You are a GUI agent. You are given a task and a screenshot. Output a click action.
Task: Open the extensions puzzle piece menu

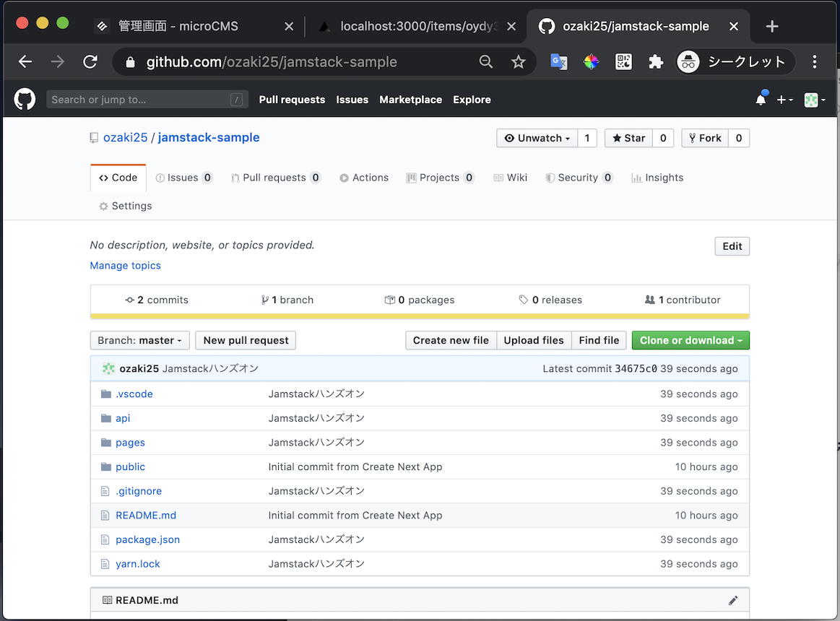coord(656,62)
